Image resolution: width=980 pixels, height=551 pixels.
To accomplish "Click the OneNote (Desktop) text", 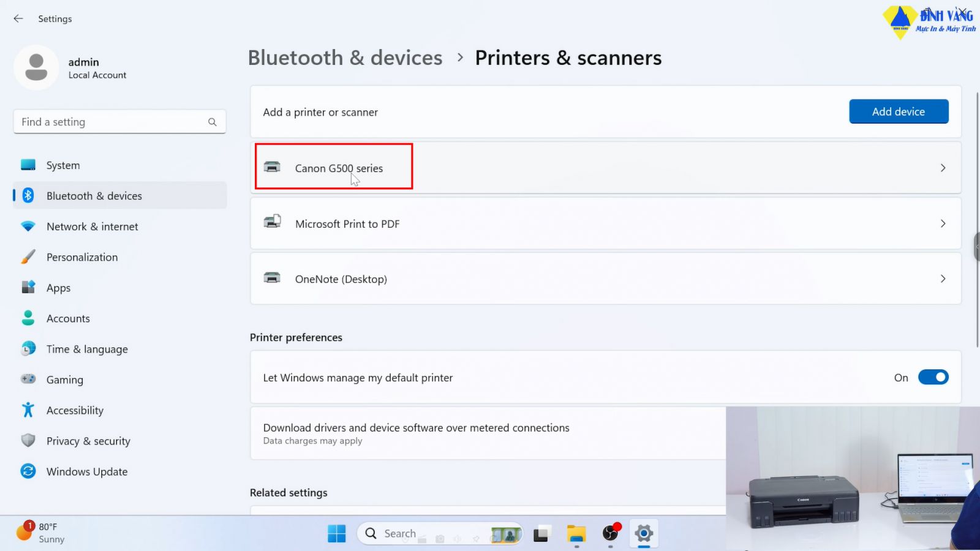I will pos(341,279).
